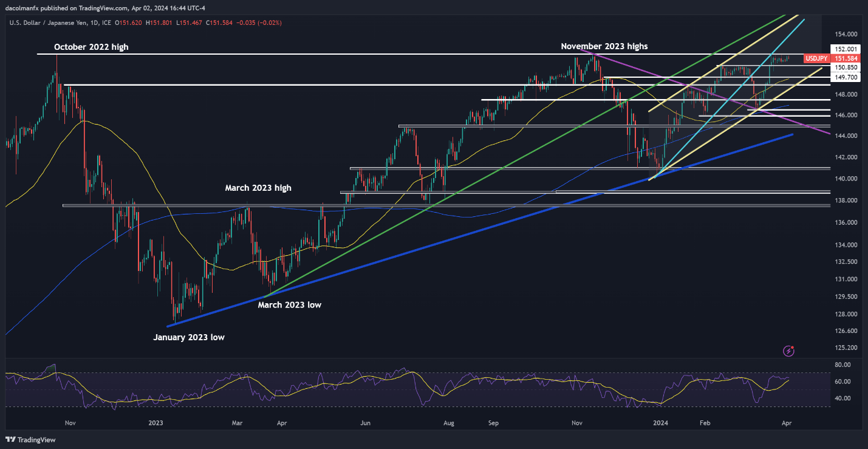The height and width of the screenshot is (449, 868).
Task: Click the 'Aug' label on time axis
Action: (x=449, y=422)
